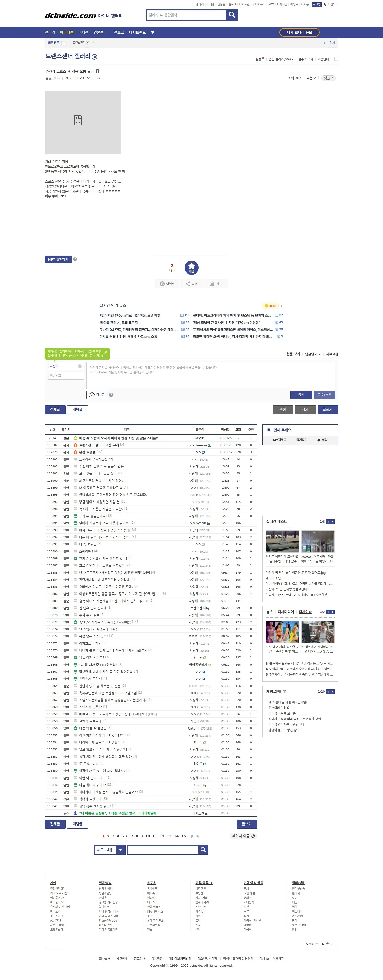Click the search magnifier button at top
The image size is (383, 980).
(232, 15)
